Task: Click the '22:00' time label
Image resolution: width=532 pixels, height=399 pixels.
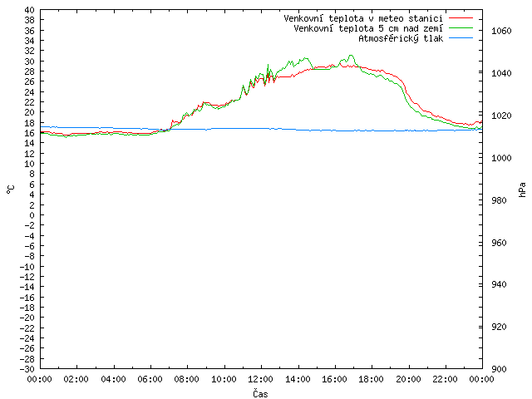Action: (x=445, y=379)
